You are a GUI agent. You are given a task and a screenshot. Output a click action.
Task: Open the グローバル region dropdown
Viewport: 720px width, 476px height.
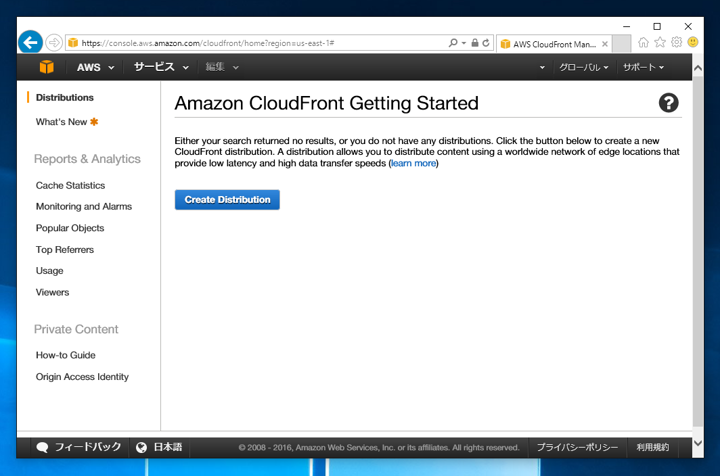tap(584, 67)
